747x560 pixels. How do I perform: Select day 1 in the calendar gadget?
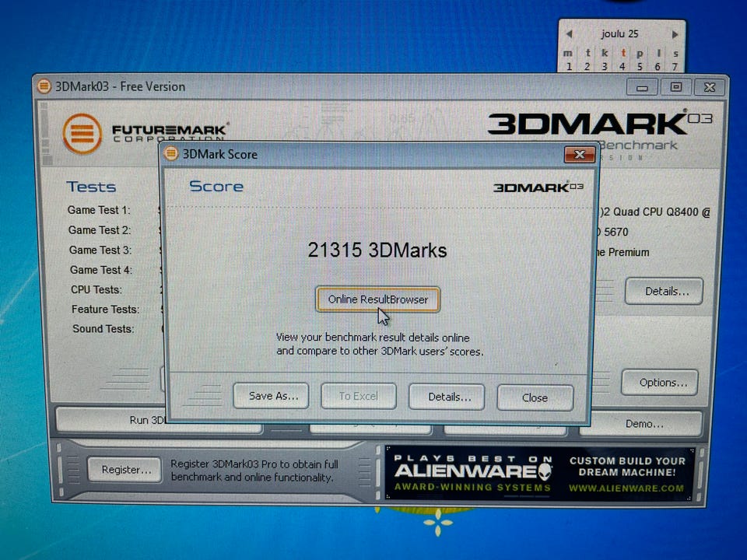click(x=569, y=66)
